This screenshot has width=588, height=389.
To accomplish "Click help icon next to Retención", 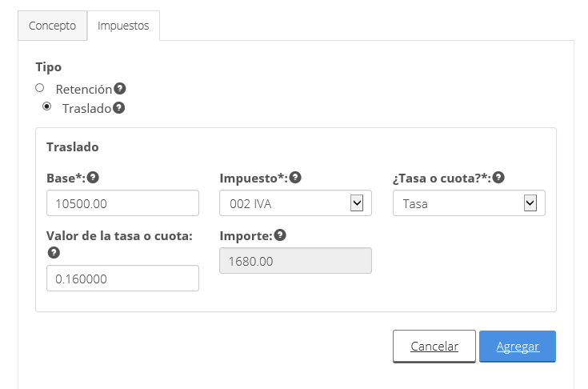I will point(120,89).
